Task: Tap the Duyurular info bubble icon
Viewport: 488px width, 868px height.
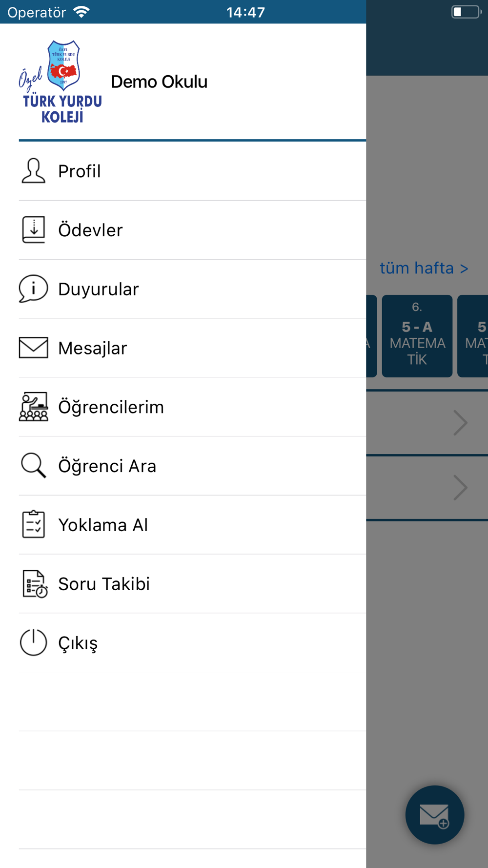Action: (x=33, y=289)
